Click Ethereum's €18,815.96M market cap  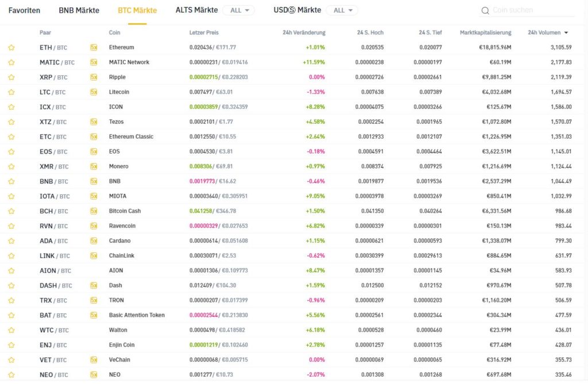[x=495, y=47]
